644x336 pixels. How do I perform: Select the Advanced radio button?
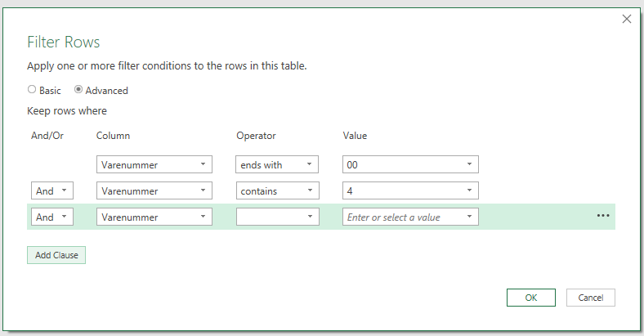78,89
